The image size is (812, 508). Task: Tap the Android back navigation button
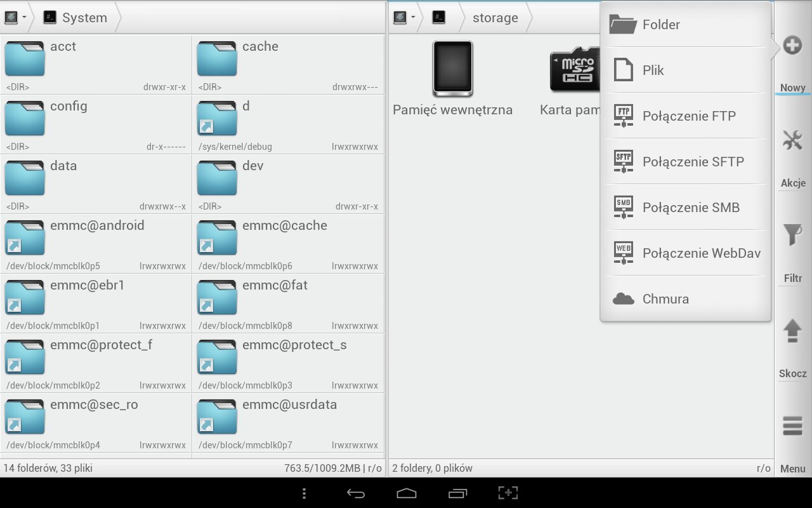coord(356,493)
